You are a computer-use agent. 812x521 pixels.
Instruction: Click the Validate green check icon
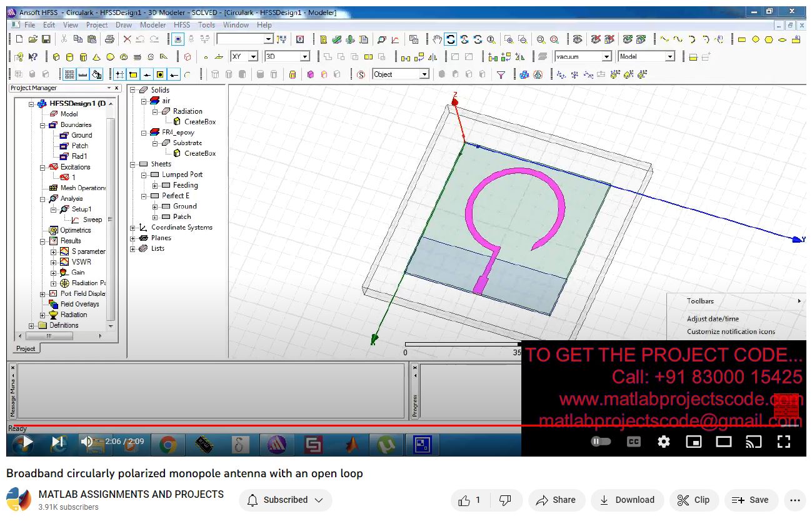click(x=337, y=39)
